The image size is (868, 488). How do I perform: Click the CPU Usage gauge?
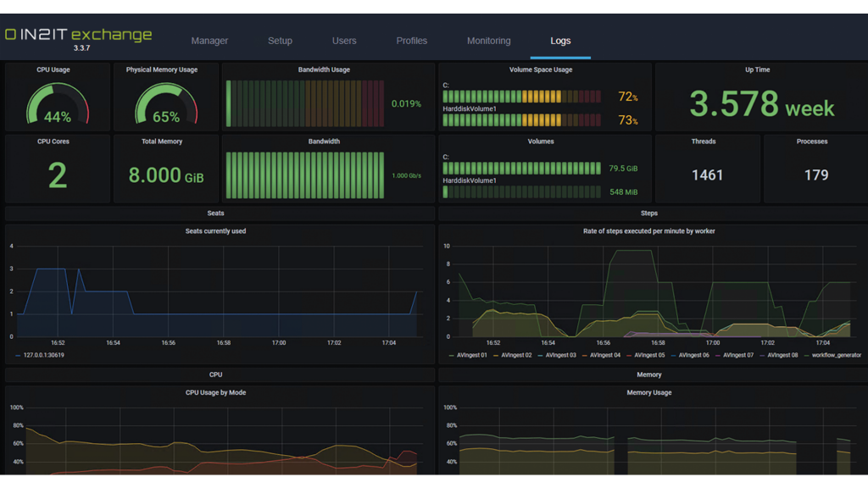[x=58, y=103]
